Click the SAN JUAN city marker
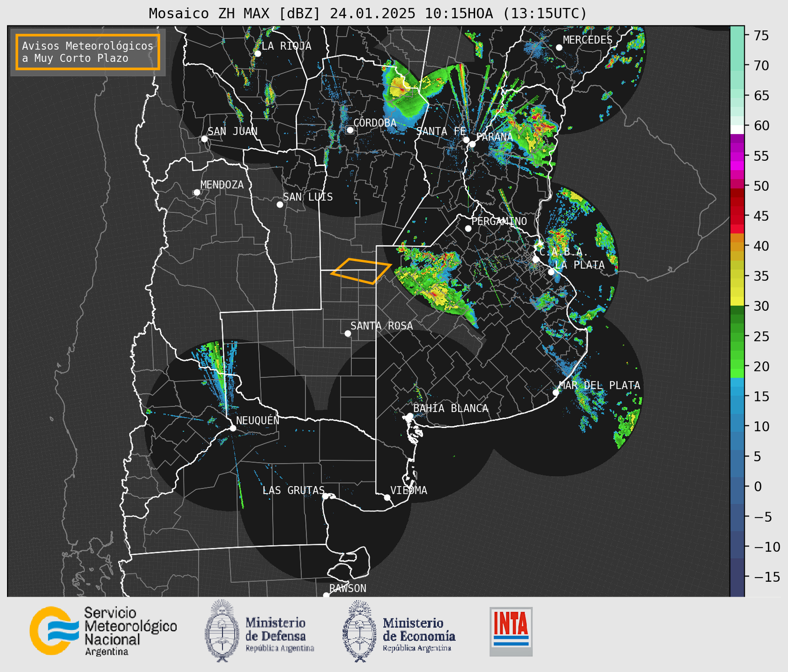 pos(204,139)
